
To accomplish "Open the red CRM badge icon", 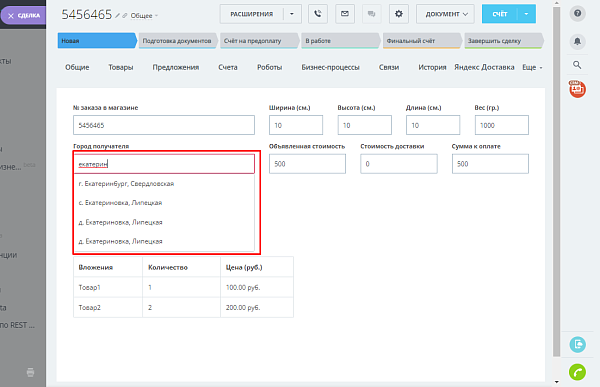I will pyautogui.click(x=577, y=89).
